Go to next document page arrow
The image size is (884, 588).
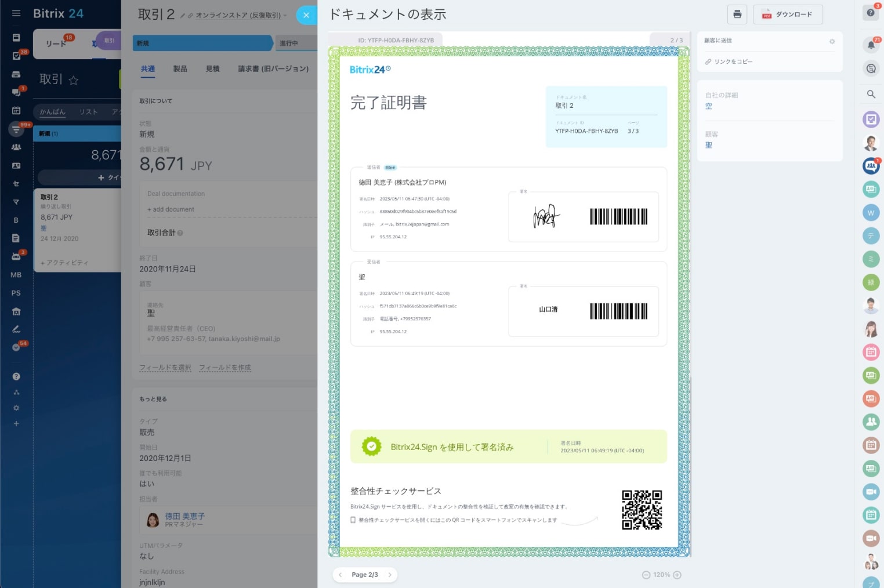(x=390, y=575)
